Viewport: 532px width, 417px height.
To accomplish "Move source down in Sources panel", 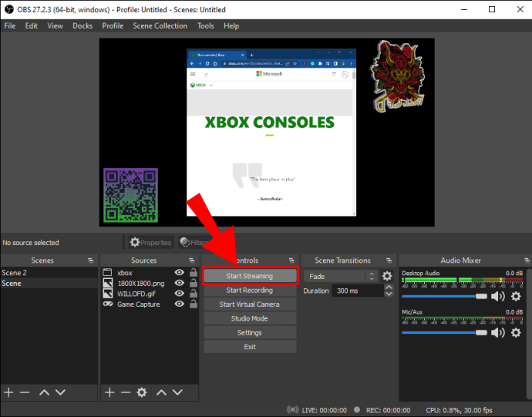I will point(177,392).
